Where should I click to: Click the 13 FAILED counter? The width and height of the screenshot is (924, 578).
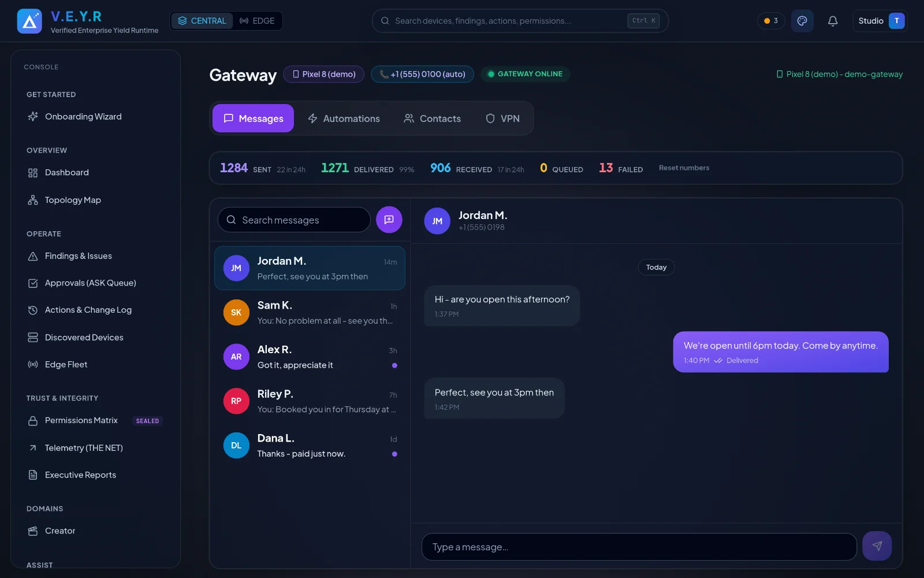coord(621,168)
